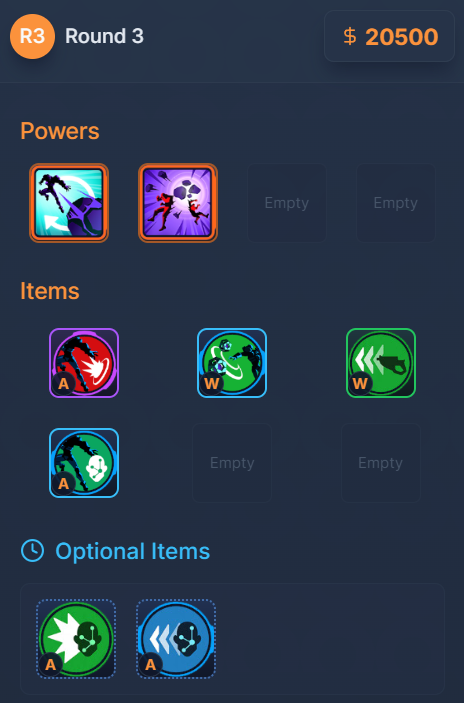Click empty space in Optional Items container
The width and height of the screenshot is (464, 703).
330,639
